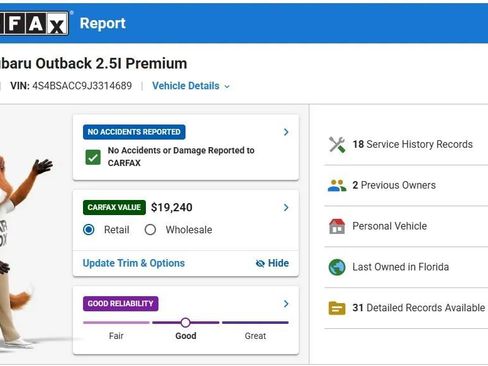Click the green no accidents checkmark icon

coord(93,157)
